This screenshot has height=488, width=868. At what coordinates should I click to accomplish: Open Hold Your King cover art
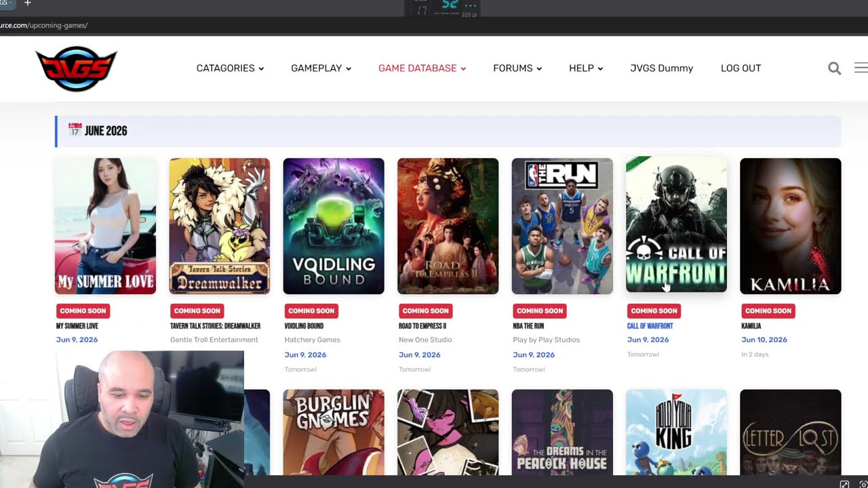click(x=676, y=432)
